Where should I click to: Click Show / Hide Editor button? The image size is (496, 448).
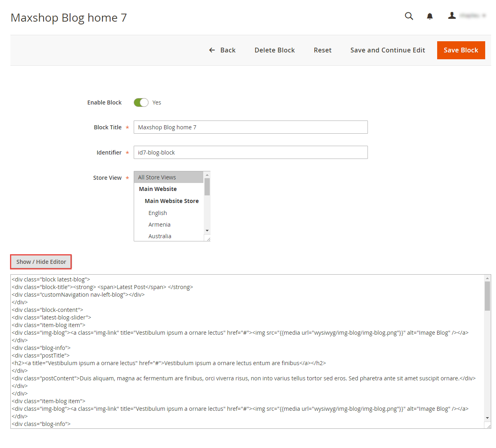(41, 262)
